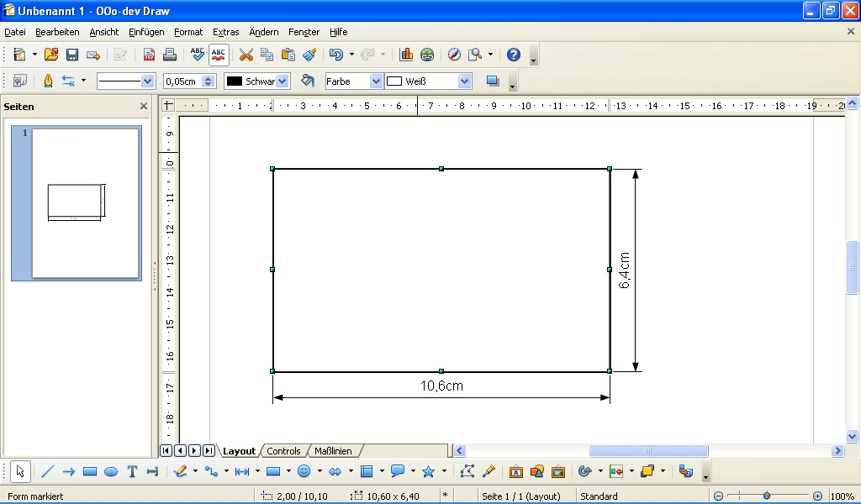The height and width of the screenshot is (504, 861).
Task: Jump to the last layer tab
Action: (209, 451)
